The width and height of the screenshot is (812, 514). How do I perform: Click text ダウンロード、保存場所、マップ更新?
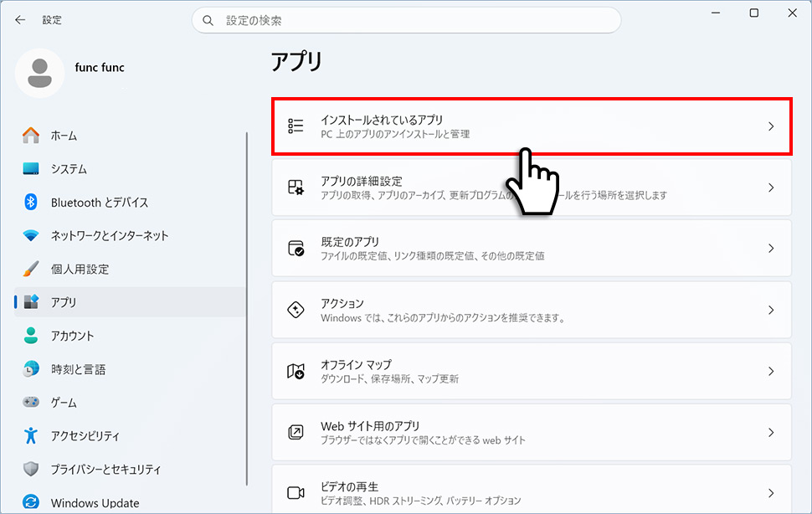(389, 379)
